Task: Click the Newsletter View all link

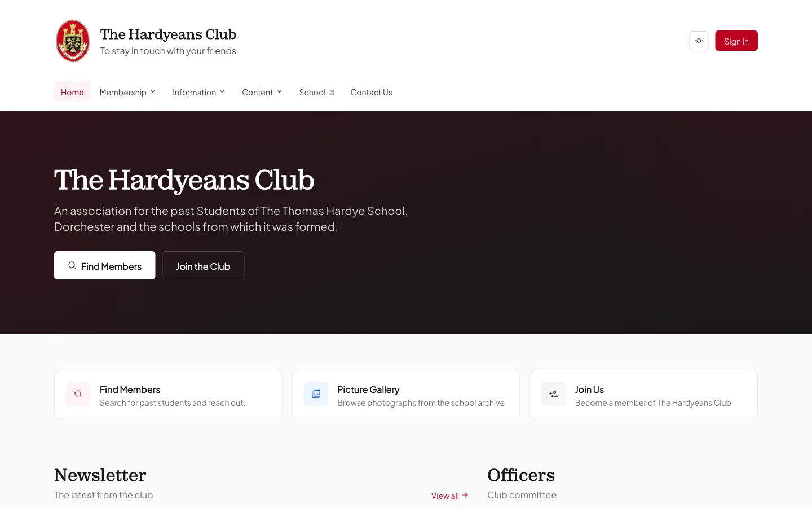Action: coord(450,496)
